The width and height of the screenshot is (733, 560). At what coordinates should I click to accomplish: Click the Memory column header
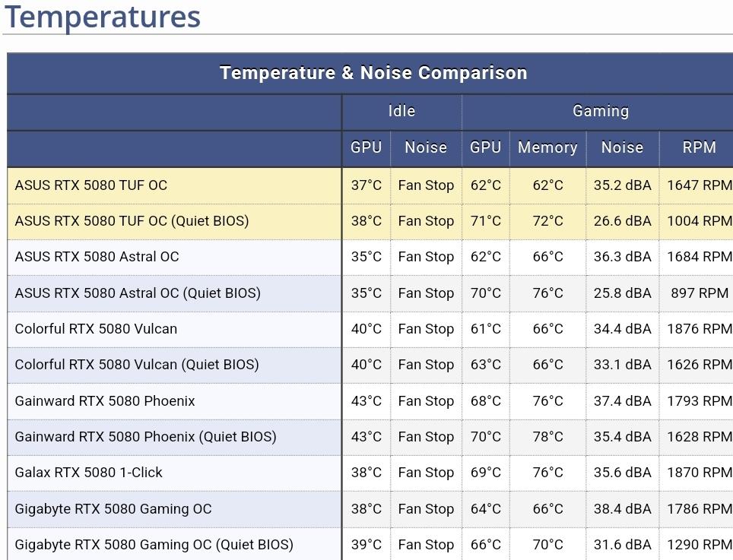[547, 147]
